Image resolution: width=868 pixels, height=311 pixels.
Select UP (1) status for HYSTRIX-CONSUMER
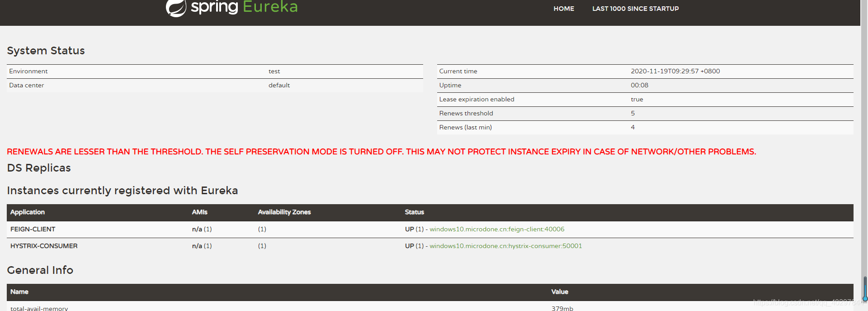coord(414,246)
